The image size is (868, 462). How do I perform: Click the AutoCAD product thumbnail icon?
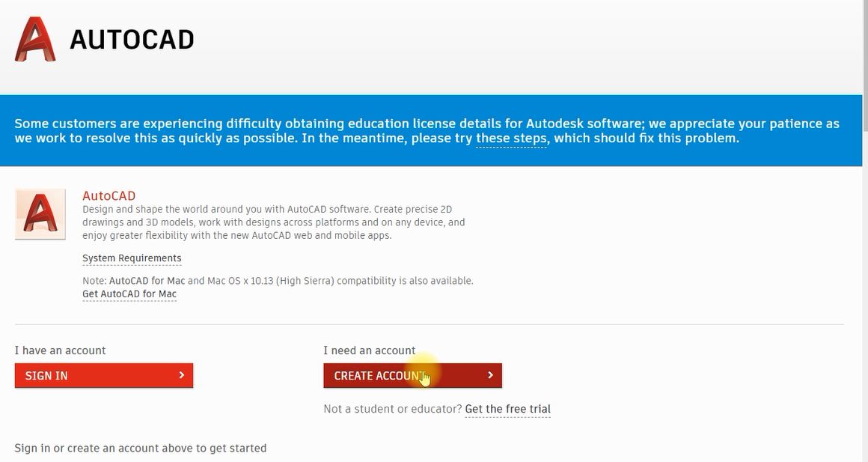(x=40, y=214)
